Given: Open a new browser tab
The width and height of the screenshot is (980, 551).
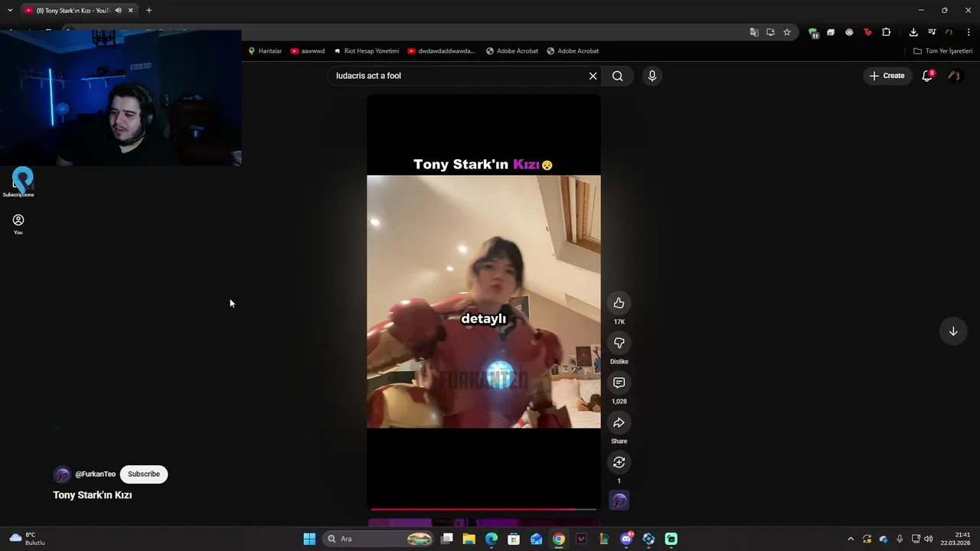Looking at the screenshot, I should coord(149,10).
